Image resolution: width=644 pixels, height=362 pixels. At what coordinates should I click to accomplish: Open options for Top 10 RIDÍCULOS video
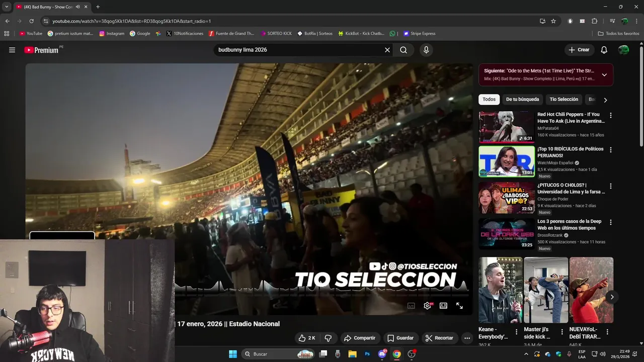(611, 150)
